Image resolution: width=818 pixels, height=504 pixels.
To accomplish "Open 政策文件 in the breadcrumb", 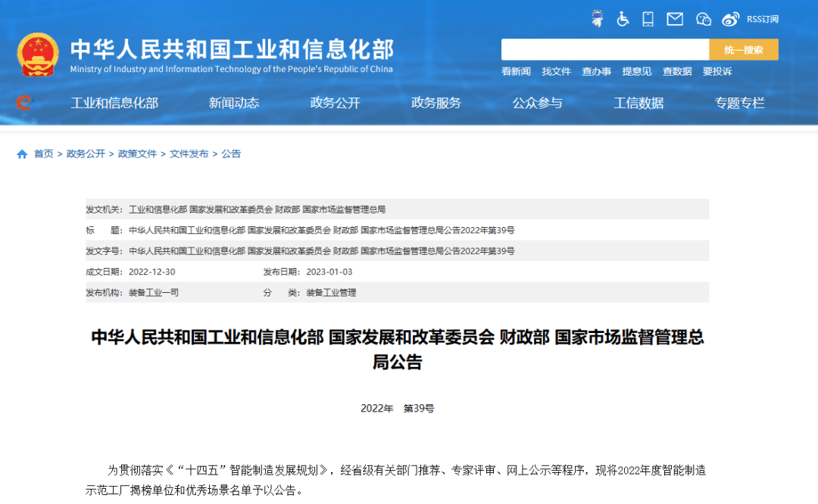I will click(x=137, y=154).
